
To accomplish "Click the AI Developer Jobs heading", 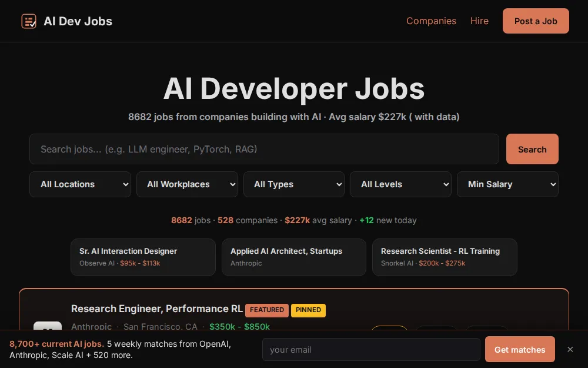I will [294, 89].
